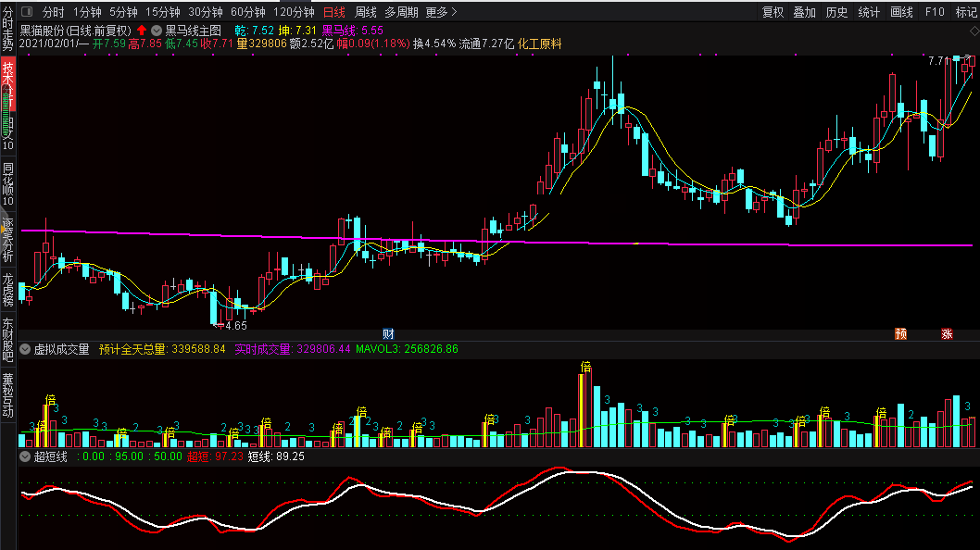Click the red up arrow beside 黑猫股份

pyautogui.click(x=142, y=30)
